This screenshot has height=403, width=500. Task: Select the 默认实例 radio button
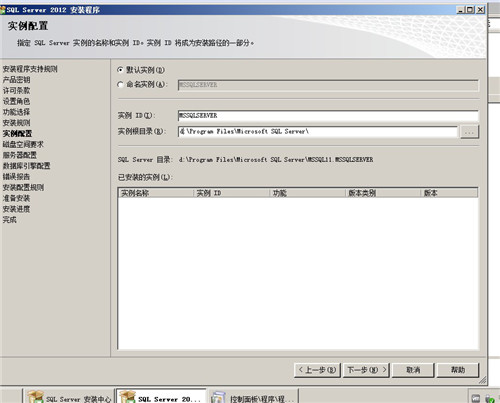(120, 70)
